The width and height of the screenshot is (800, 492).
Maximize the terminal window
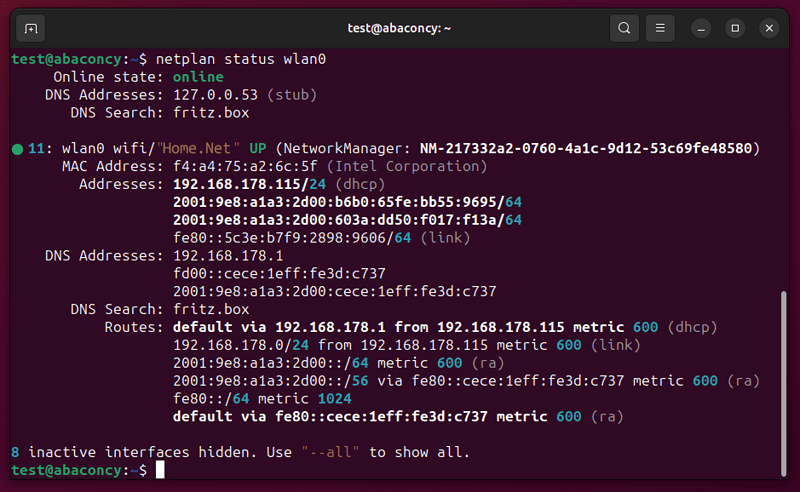pos(735,29)
